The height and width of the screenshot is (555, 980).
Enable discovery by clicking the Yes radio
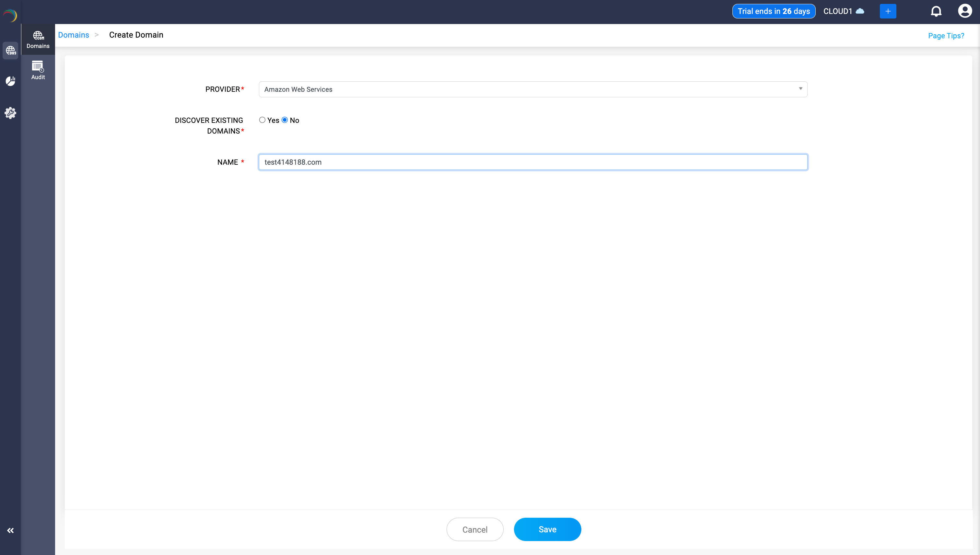(x=262, y=120)
